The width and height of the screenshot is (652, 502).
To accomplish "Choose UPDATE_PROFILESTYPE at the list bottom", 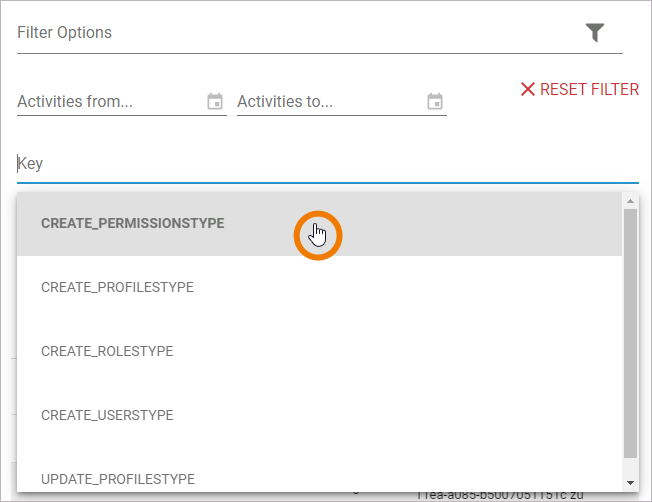I will (x=118, y=479).
